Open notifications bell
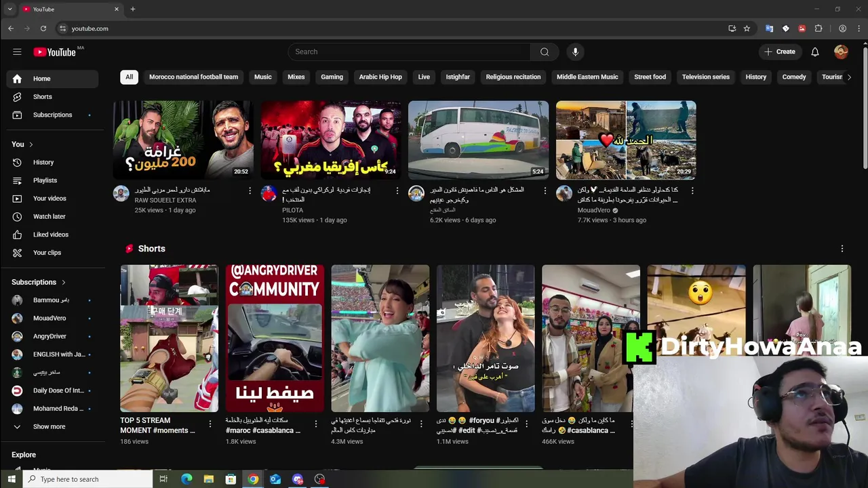This screenshot has height=488, width=868. [815, 52]
